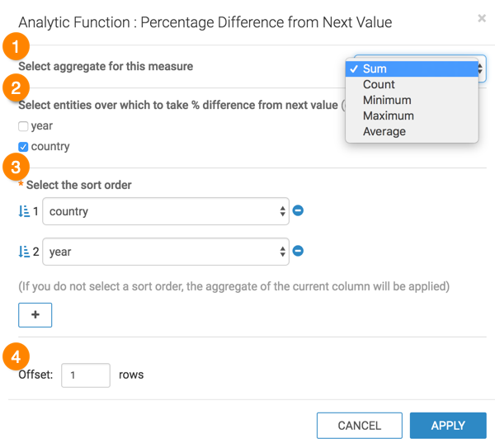Uncheck the country entity checkbox
495x448 pixels.
click(x=24, y=147)
